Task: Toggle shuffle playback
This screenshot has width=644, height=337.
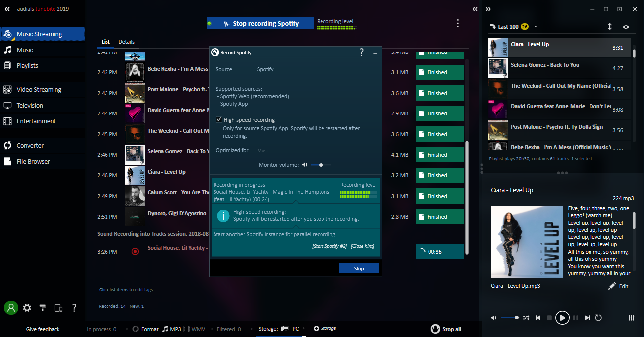Action: (526, 317)
